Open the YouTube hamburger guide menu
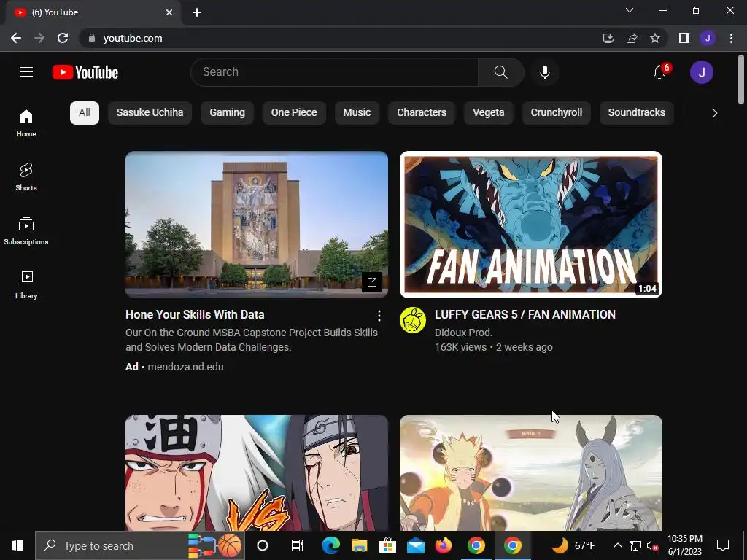Image resolution: width=747 pixels, height=560 pixels. point(26,72)
